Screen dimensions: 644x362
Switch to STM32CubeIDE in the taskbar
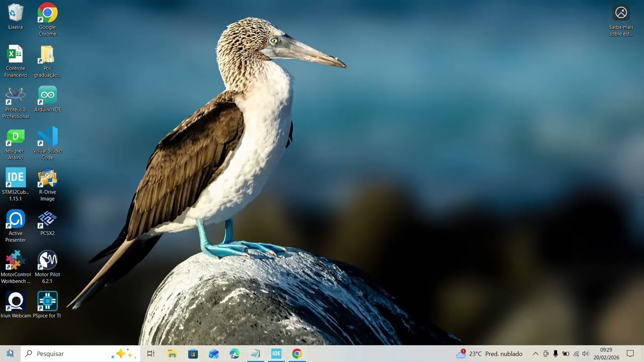click(x=276, y=353)
